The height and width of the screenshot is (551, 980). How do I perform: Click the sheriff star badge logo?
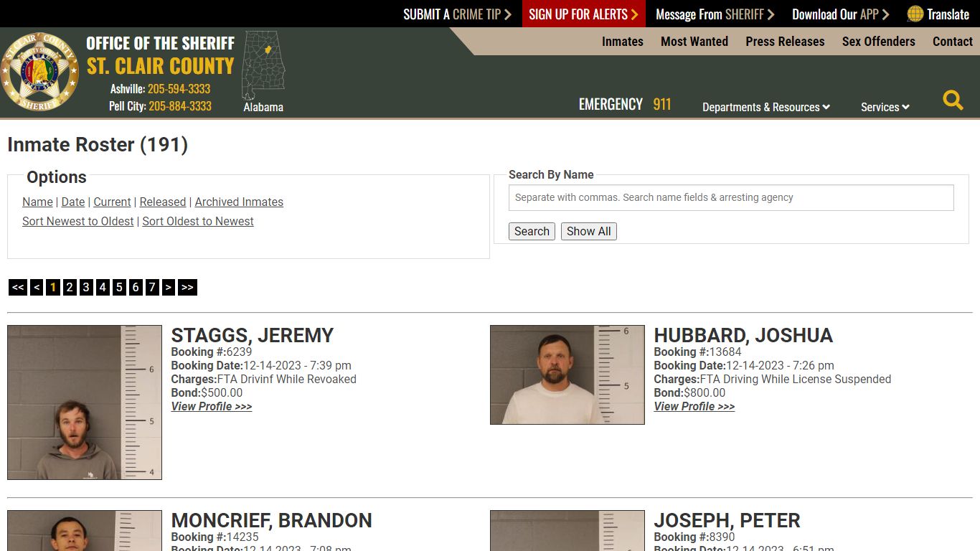pyautogui.click(x=39, y=72)
